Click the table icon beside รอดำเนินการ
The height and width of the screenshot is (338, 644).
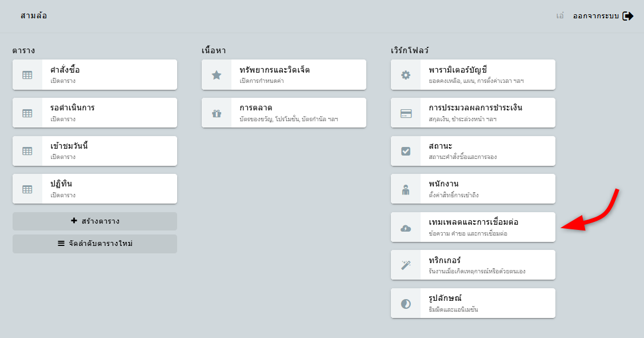[x=27, y=113]
